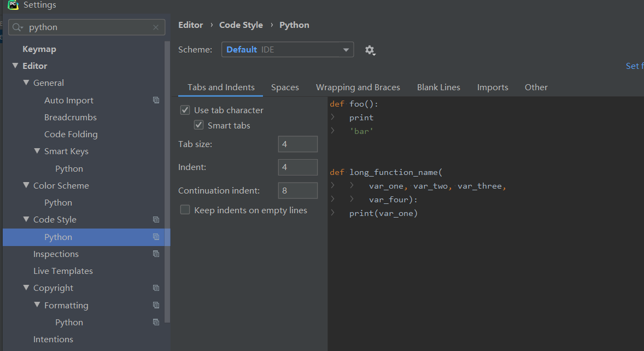The image size is (644, 351).
Task: Click the Set from link
Action: click(634, 66)
